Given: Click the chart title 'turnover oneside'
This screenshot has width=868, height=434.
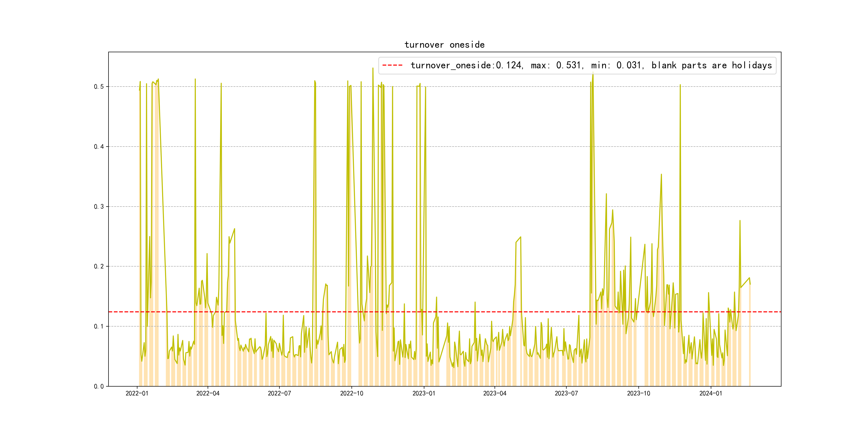Looking at the screenshot, I should click(x=444, y=45).
